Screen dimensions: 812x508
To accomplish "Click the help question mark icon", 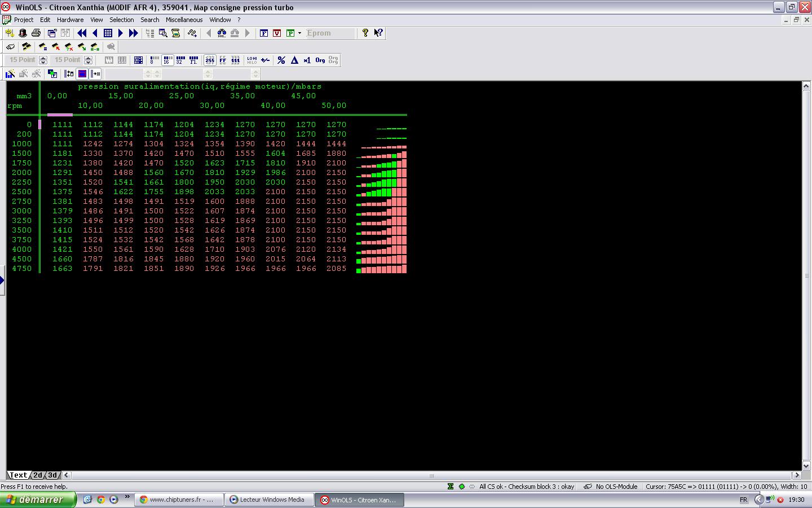I will (365, 33).
